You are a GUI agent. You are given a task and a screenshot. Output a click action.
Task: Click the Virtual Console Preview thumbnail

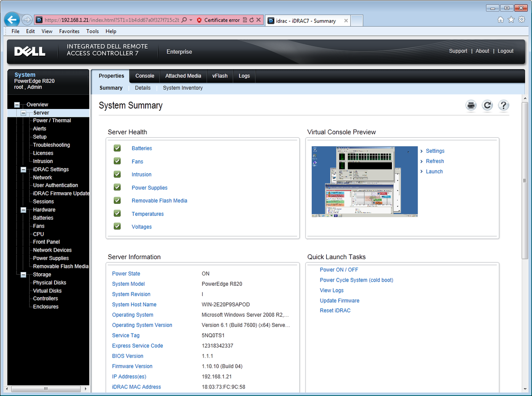364,182
